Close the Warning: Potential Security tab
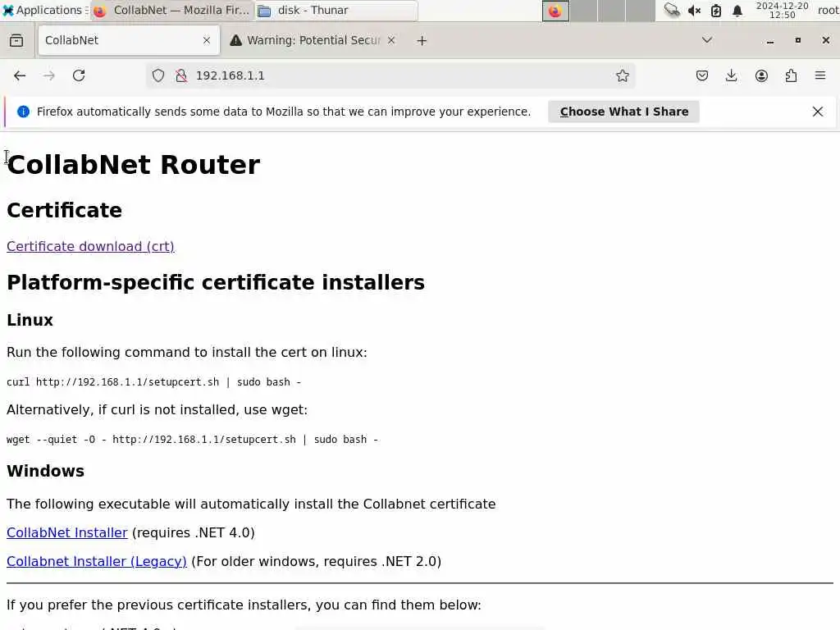840x630 pixels. 391,40
